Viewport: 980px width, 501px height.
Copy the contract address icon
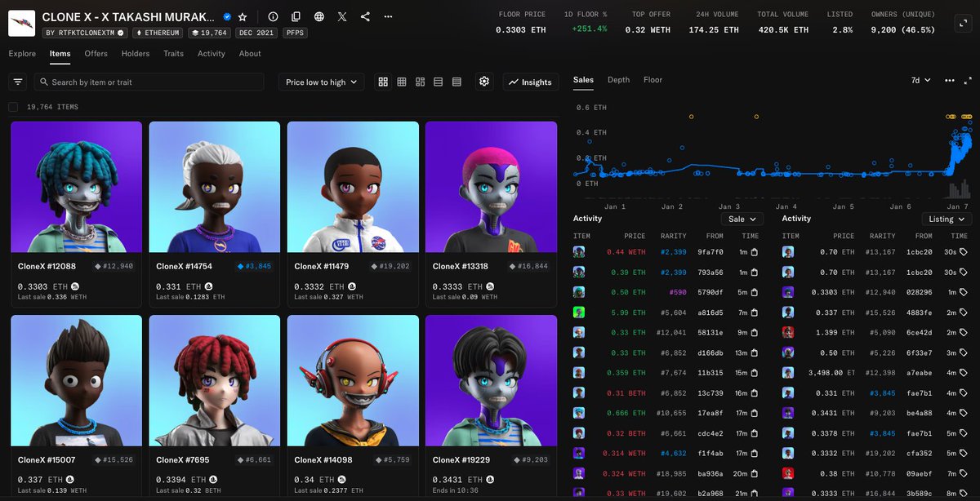[296, 16]
